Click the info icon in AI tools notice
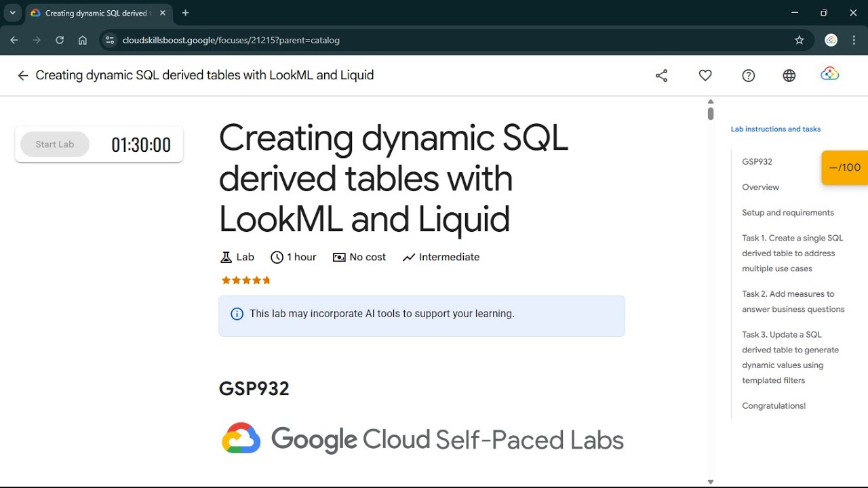This screenshot has width=868, height=488. click(x=237, y=314)
